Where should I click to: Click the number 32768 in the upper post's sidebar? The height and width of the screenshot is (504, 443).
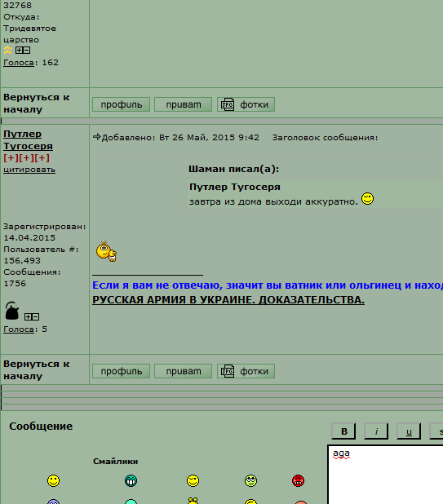(x=17, y=6)
